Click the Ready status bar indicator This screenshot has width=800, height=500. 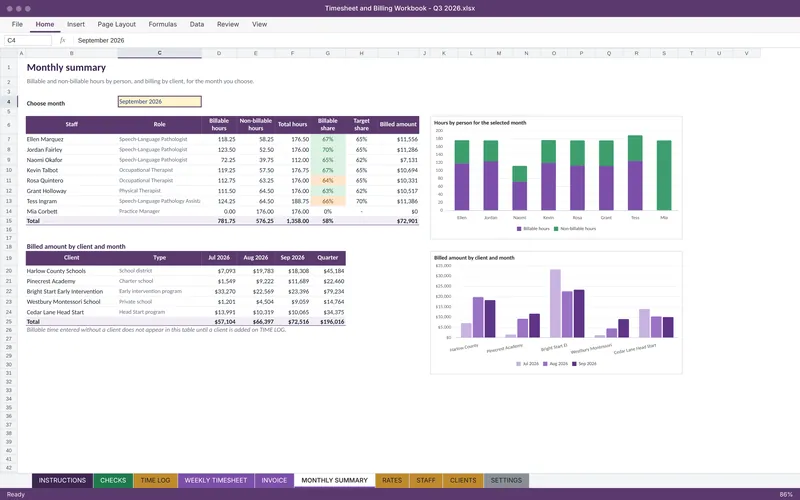point(15,494)
